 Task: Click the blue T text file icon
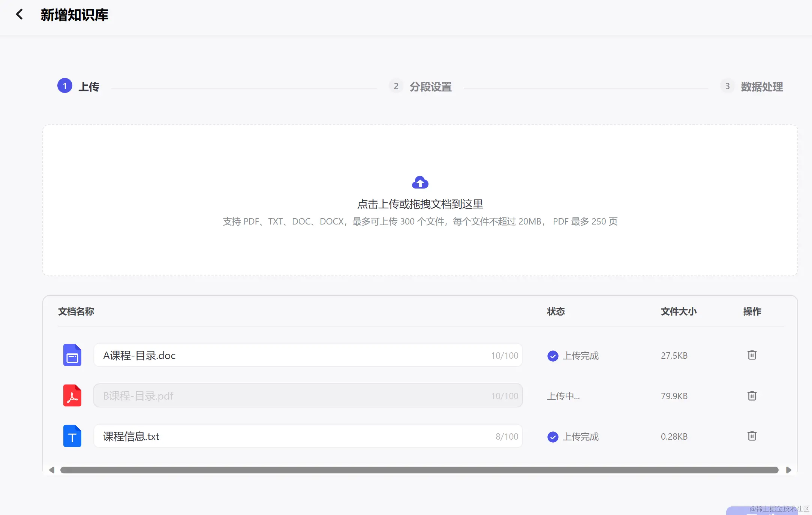pyautogui.click(x=72, y=436)
